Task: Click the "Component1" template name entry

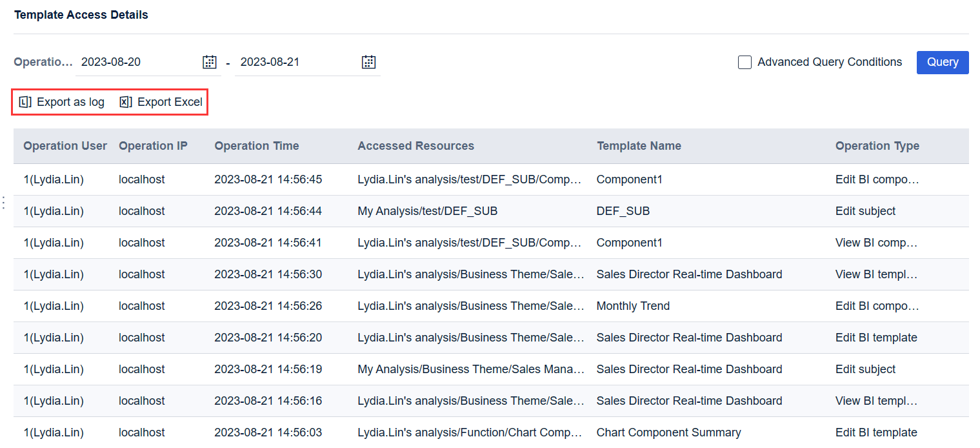Action: 629,179
